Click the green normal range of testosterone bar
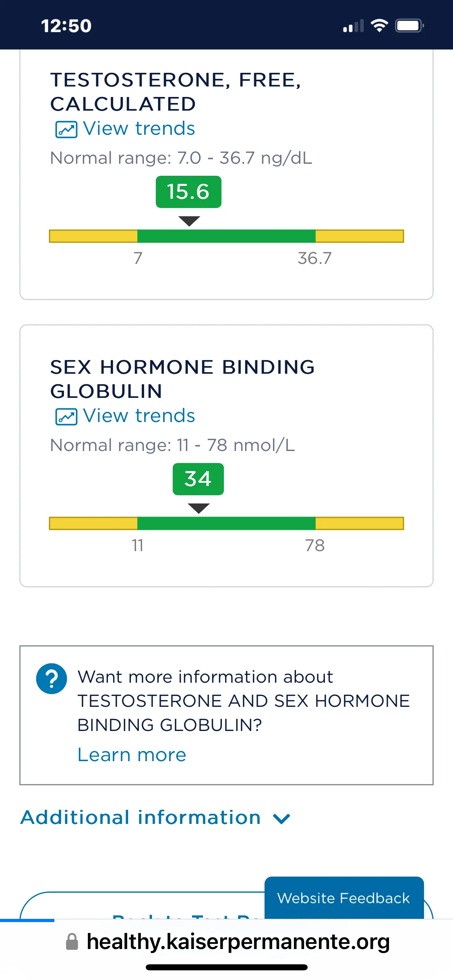 [226, 236]
